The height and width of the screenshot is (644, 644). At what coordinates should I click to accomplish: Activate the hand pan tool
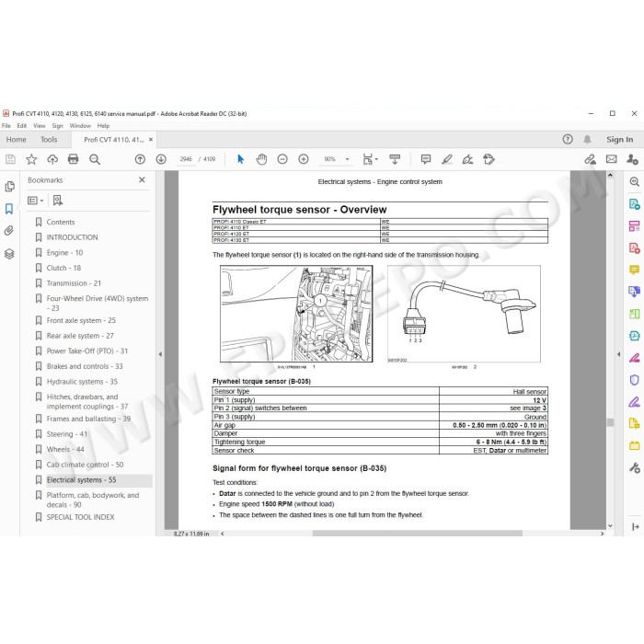pos(261,159)
